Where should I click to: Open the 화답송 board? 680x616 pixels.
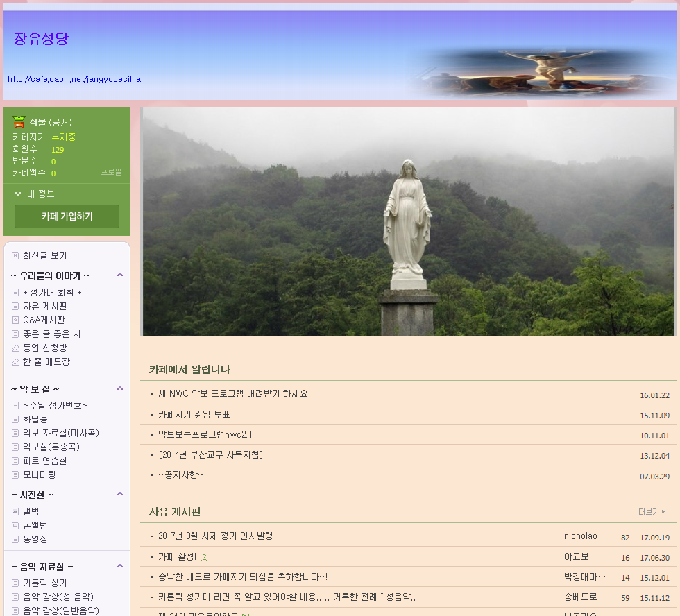click(35, 419)
